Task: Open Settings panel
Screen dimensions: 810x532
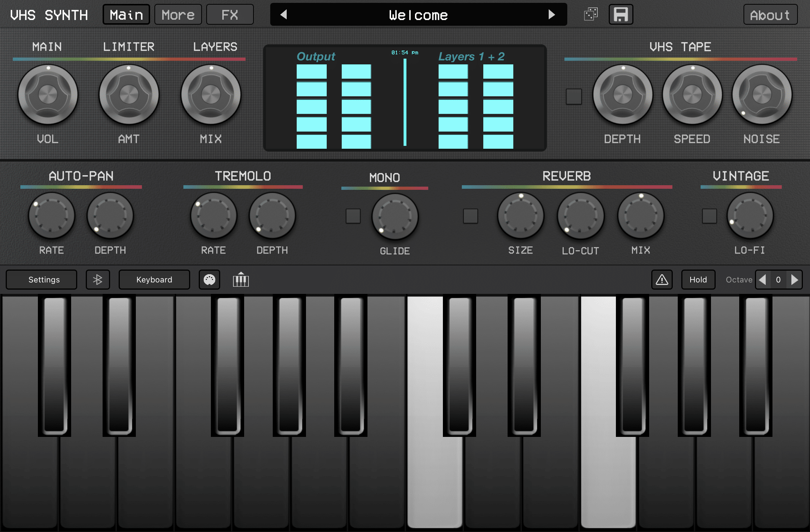Action: tap(45, 279)
